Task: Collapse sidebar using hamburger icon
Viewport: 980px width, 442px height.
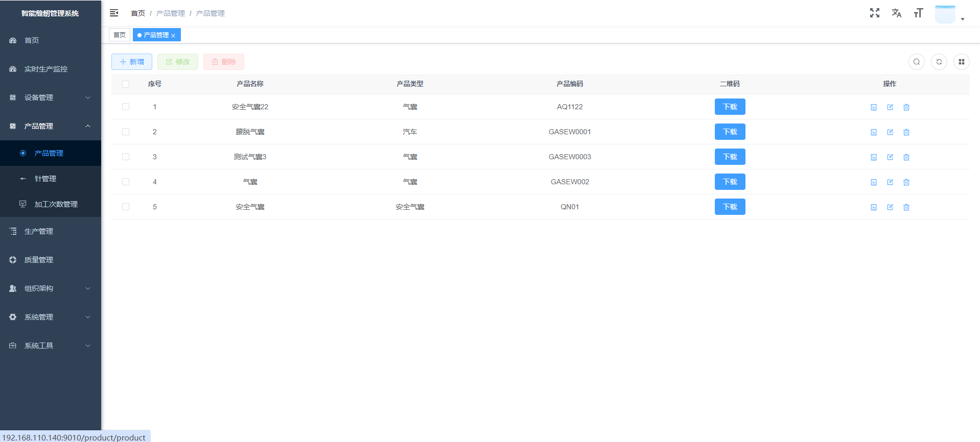Action: [114, 13]
